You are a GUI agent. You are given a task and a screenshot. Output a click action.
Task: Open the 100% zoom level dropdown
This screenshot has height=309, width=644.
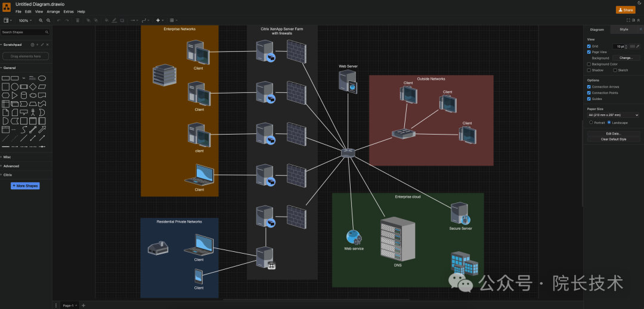pyautogui.click(x=25, y=20)
